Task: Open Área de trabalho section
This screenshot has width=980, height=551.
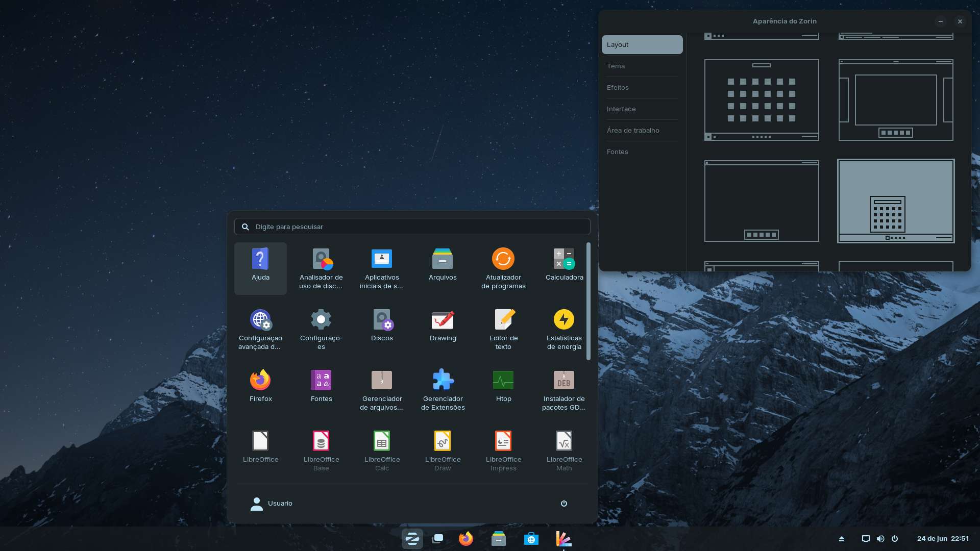Action: (642, 130)
